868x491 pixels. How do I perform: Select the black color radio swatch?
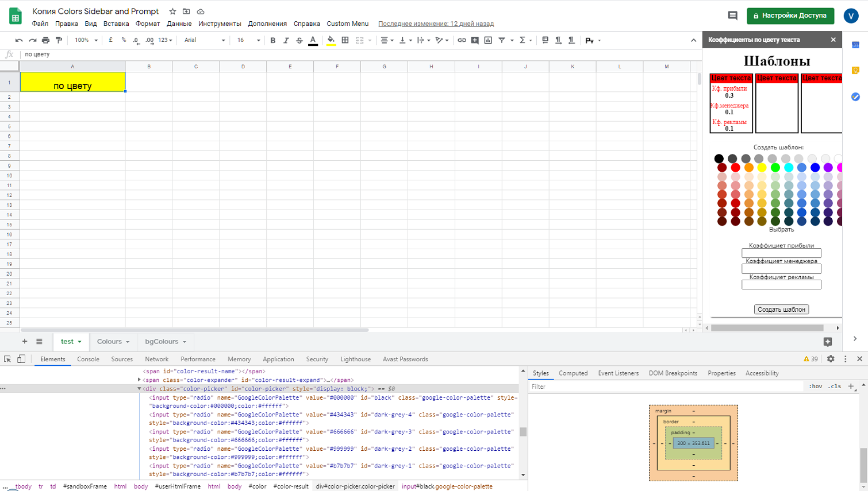tap(719, 158)
